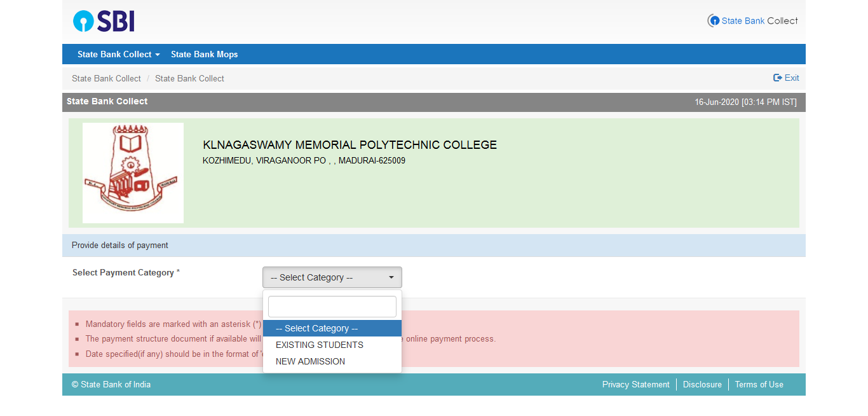
Task: Select NEW ADMISSION option
Action: pos(332,361)
